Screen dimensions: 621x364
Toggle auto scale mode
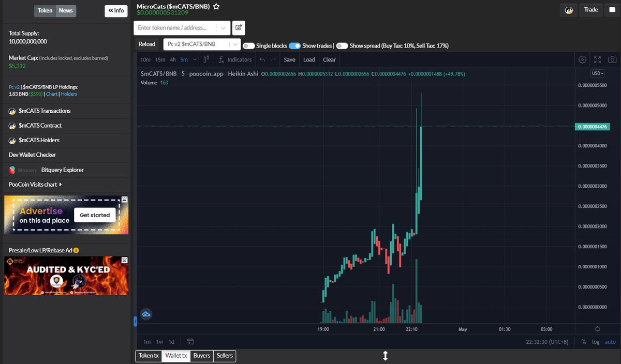tap(610, 342)
